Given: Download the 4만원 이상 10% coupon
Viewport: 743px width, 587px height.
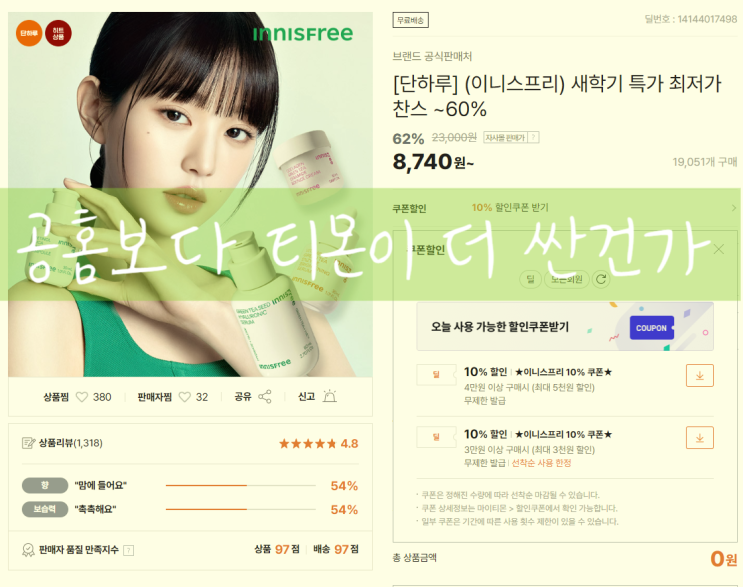Looking at the screenshot, I should point(699,376).
